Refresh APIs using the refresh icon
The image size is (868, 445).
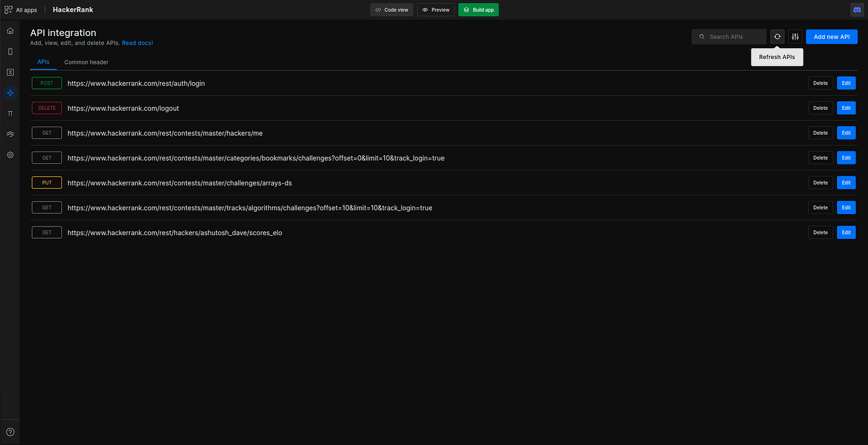coord(777,36)
